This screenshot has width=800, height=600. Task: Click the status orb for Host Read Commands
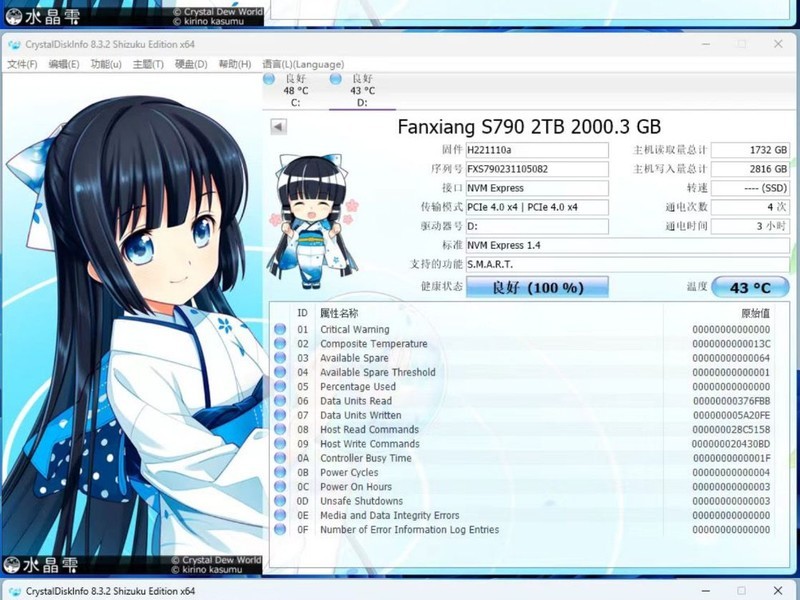pos(280,429)
